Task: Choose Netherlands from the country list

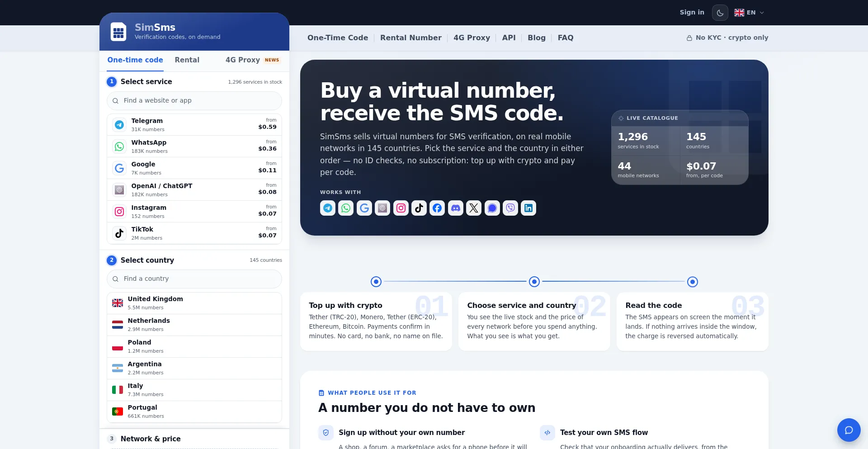Action: 194,325
